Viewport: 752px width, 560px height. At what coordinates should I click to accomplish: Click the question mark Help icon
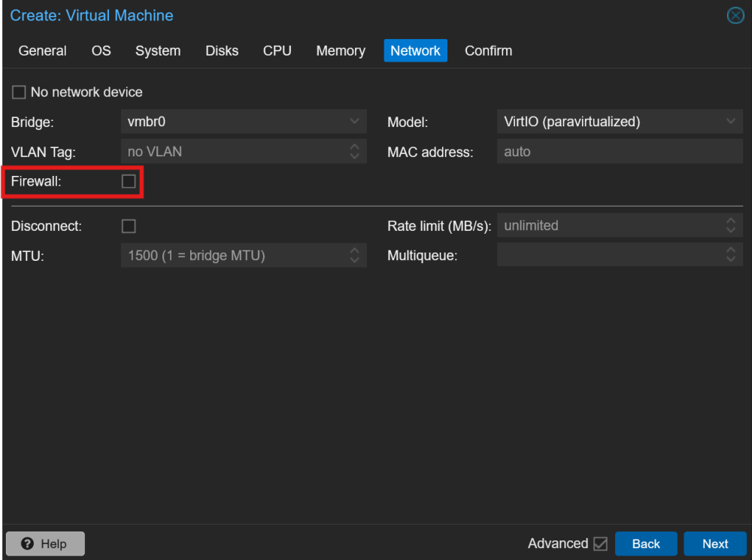[x=27, y=543]
